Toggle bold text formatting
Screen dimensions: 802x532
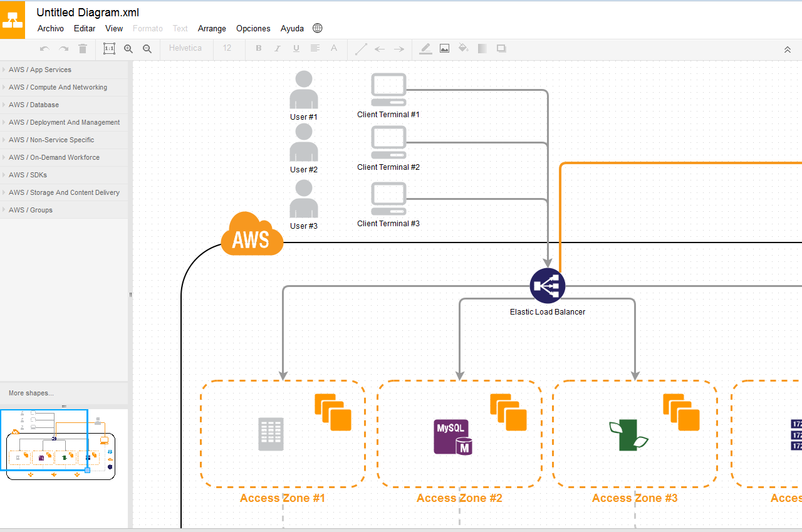click(258, 48)
